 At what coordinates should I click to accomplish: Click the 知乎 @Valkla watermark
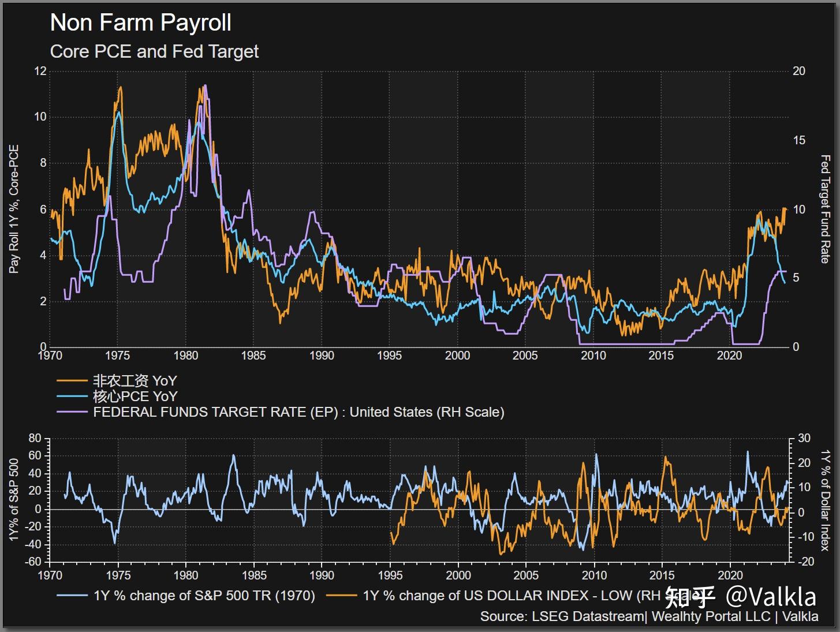(x=741, y=597)
